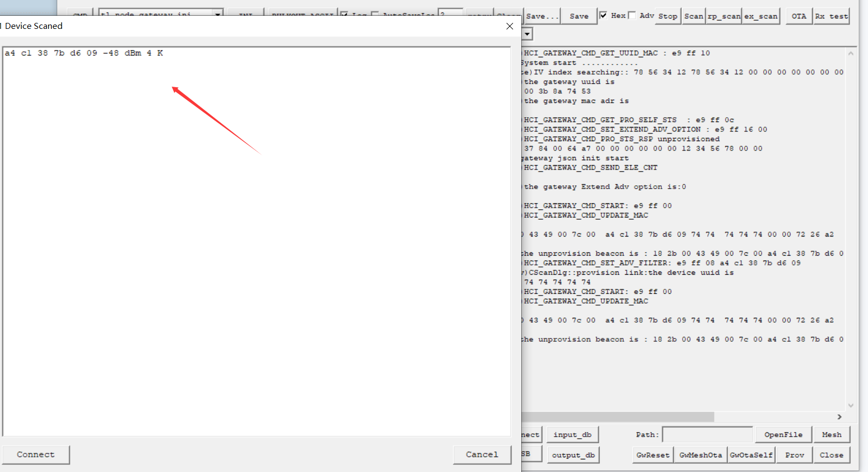
Task: Select log line 'HCI_GATEWAY_CMD_GET_UUID_MAC : e9 ff 10'
Action: tap(617, 53)
